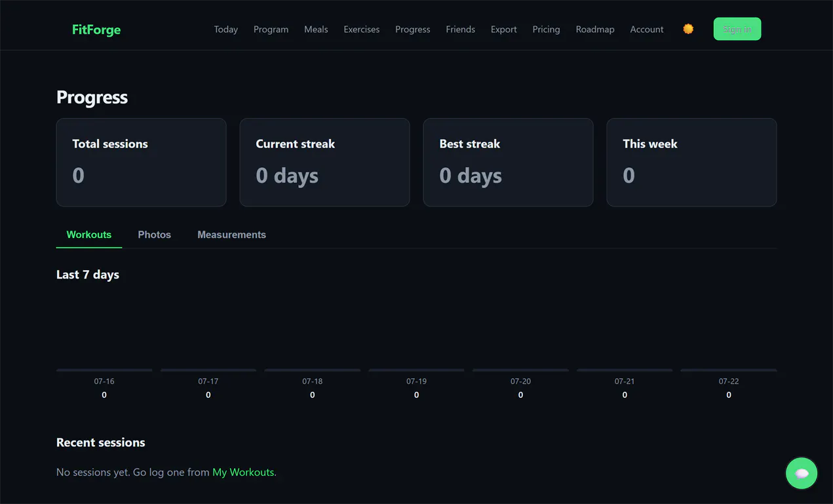Click the Total sessions card
The image size is (833, 504).
tap(142, 163)
